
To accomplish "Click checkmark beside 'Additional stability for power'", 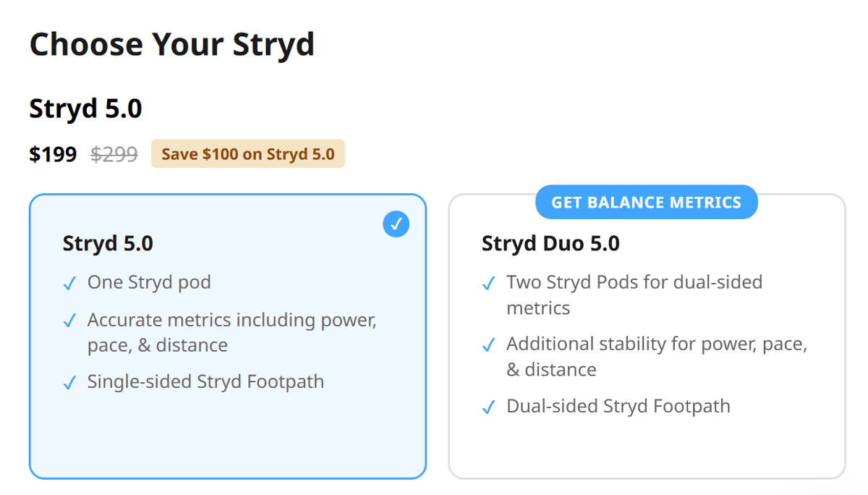I will pyautogui.click(x=489, y=345).
